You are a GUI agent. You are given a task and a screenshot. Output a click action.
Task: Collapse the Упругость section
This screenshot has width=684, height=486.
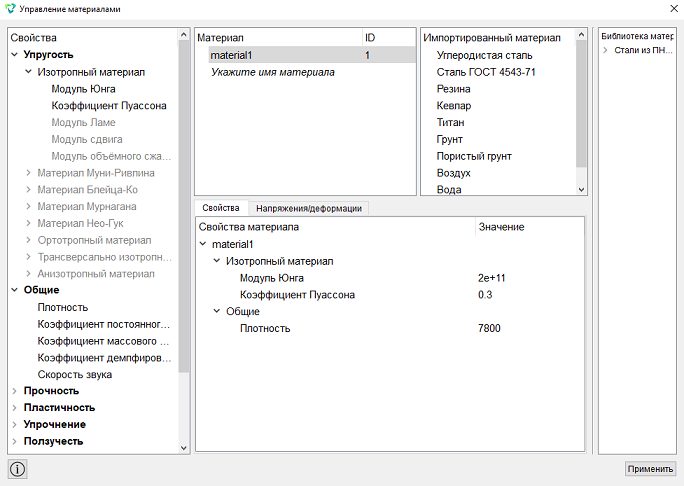pos(14,55)
